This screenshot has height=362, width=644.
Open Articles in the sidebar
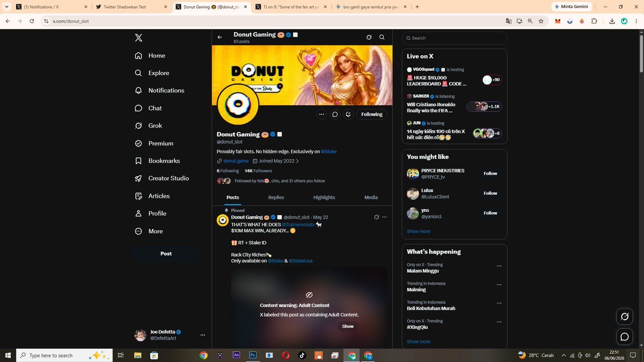152,196
